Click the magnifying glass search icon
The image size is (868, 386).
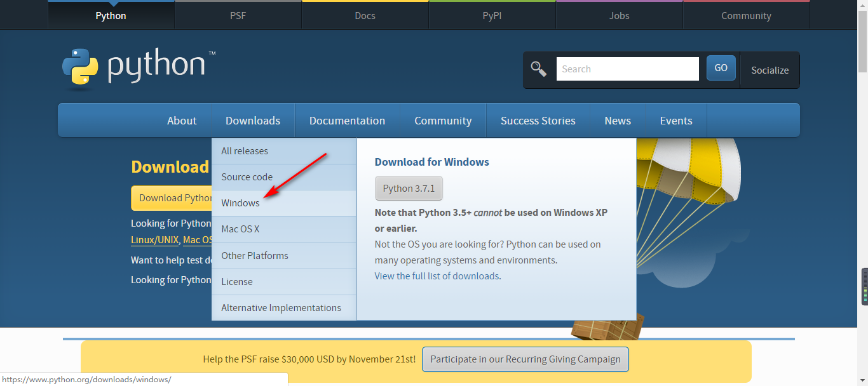pos(539,69)
